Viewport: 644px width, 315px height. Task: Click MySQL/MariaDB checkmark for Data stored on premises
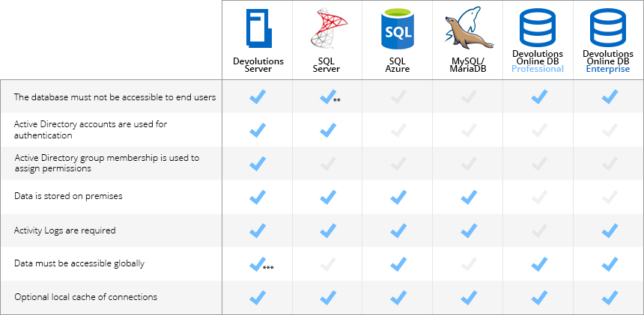(469, 198)
